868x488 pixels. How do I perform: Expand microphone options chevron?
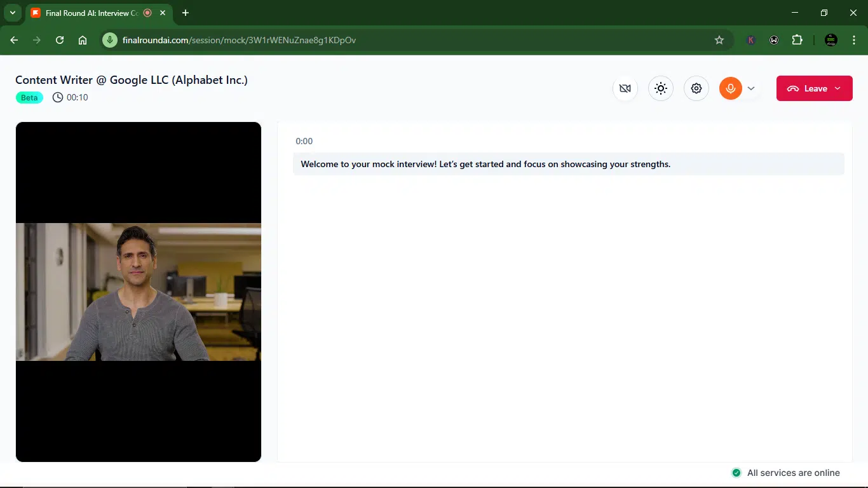751,88
